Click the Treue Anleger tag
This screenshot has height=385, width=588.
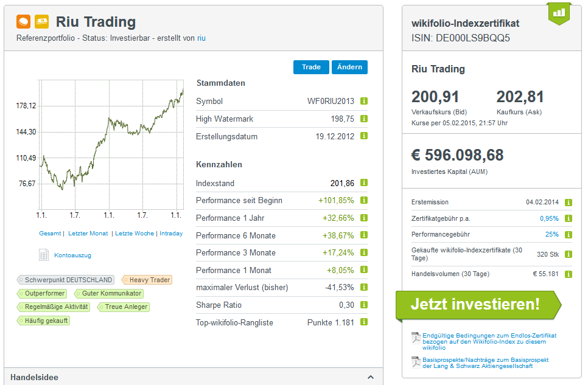[x=124, y=307]
